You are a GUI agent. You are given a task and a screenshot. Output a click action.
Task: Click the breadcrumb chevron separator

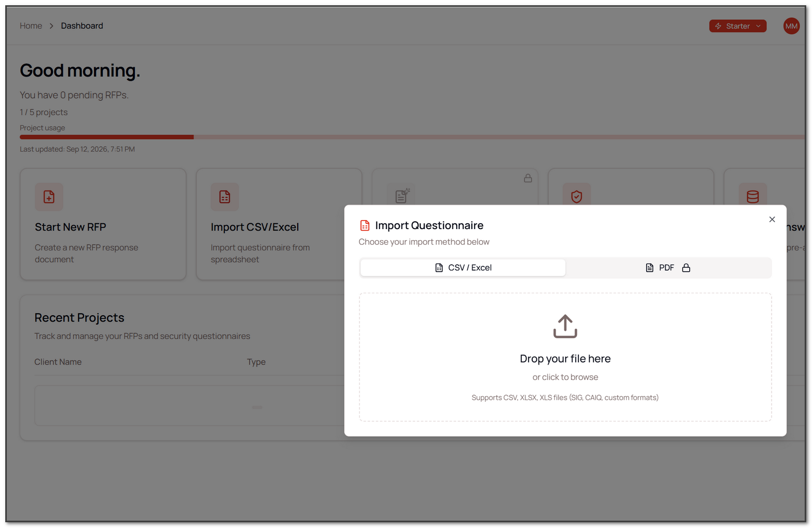(51, 26)
